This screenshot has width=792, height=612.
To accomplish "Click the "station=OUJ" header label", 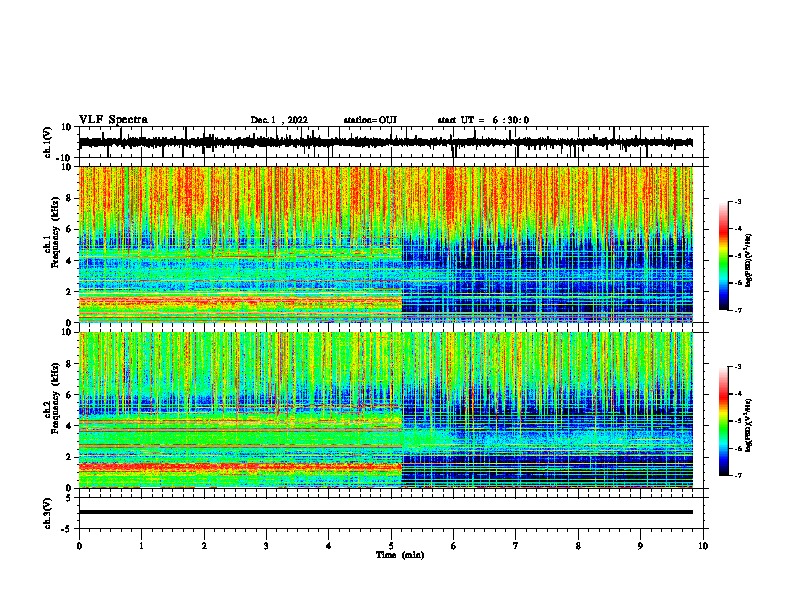I will click(x=370, y=120).
